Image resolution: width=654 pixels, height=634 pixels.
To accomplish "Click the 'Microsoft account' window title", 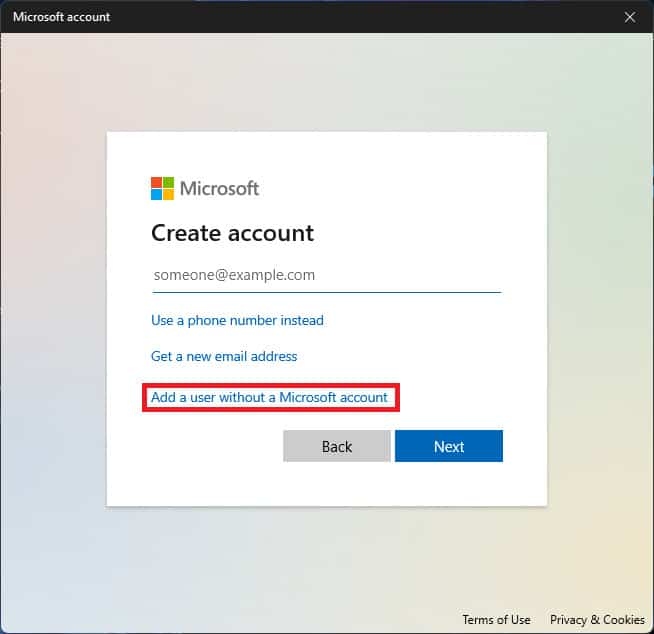I will pyautogui.click(x=62, y=17).
